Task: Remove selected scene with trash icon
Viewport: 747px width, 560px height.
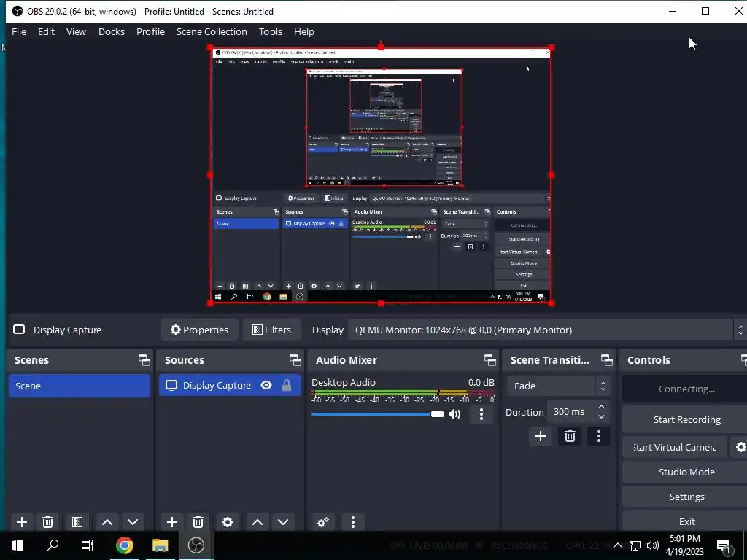Action: (x=47, y=522)
